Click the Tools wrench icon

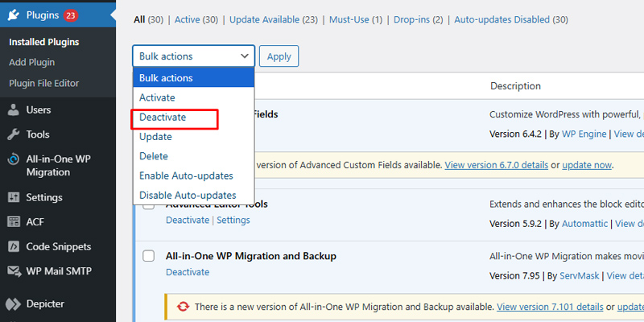13,134
